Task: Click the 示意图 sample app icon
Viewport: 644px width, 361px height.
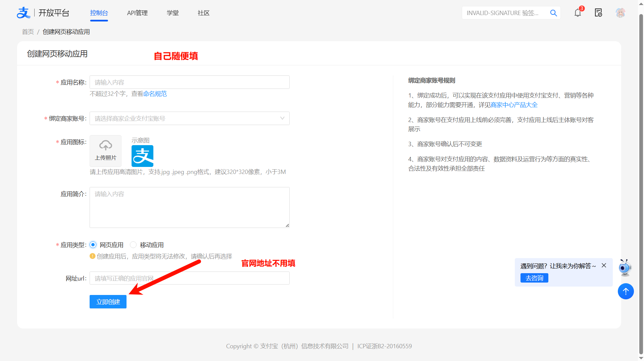Action: 142,156
